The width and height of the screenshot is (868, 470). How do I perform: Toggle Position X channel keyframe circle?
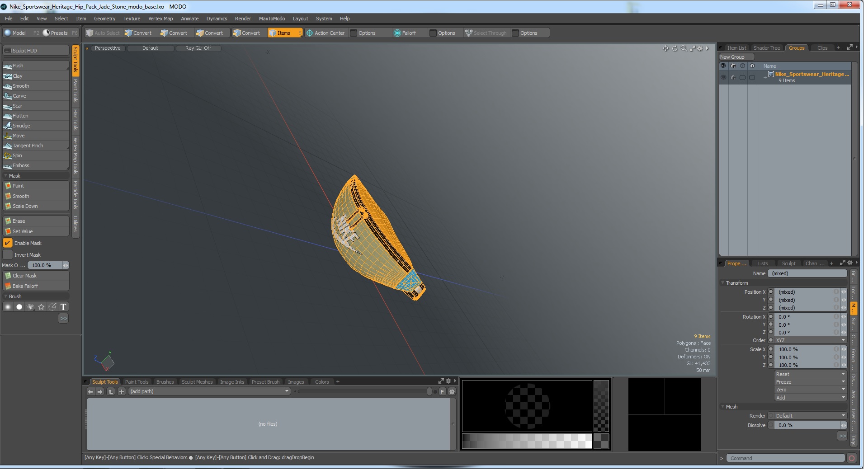click(771, 292)
